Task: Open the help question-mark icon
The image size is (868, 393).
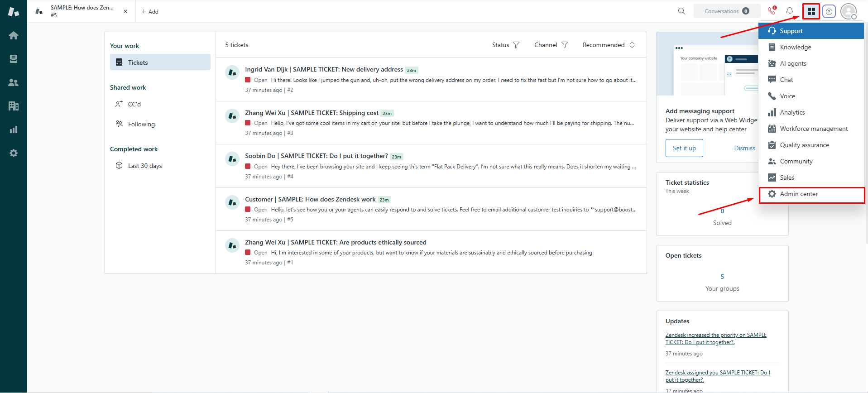Action: coord(829,12)
